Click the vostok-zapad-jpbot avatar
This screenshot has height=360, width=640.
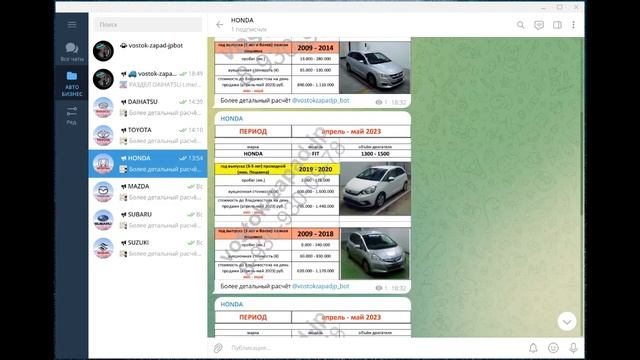[x=103, y=51]
